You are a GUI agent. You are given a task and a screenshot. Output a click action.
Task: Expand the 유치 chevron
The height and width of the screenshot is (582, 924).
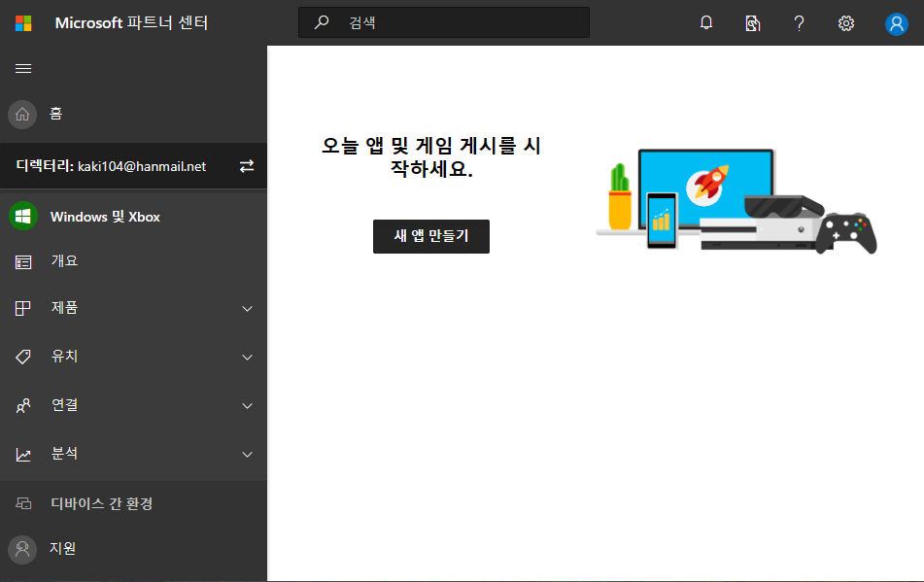click(x=248, y=357)
